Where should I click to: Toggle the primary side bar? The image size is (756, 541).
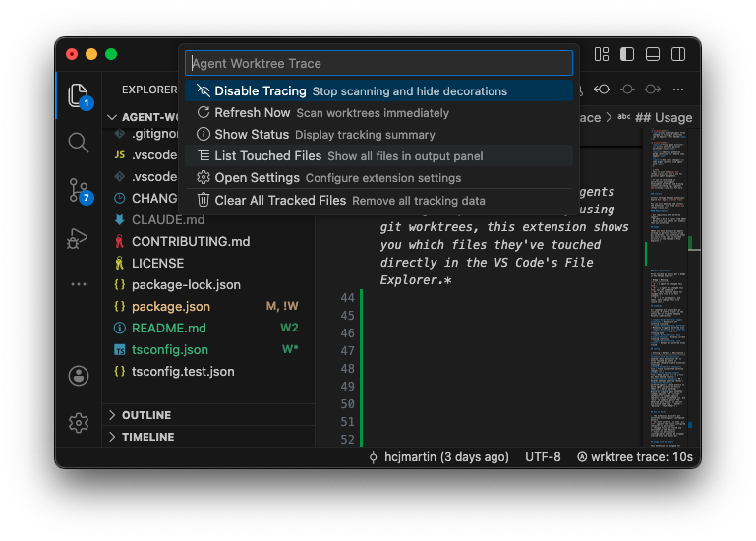tap(627, 54)
